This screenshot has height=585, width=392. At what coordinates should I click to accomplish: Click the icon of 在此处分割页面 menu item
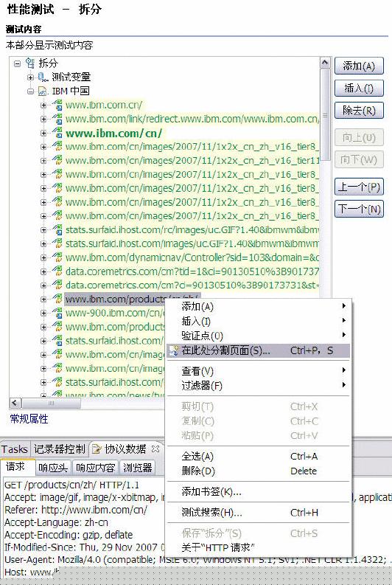[174, 350]
